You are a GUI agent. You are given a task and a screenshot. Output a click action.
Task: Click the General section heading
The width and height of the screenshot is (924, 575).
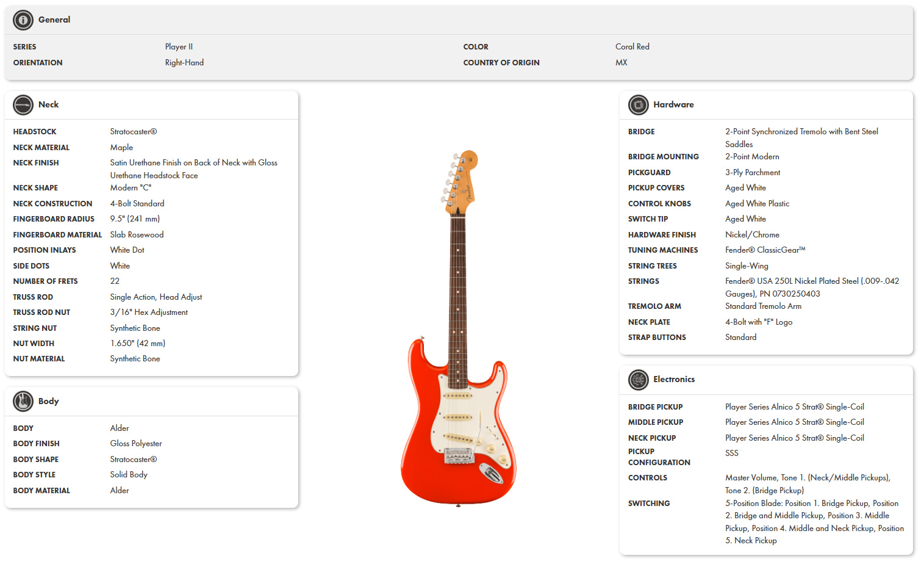click(x=54, y=20)
